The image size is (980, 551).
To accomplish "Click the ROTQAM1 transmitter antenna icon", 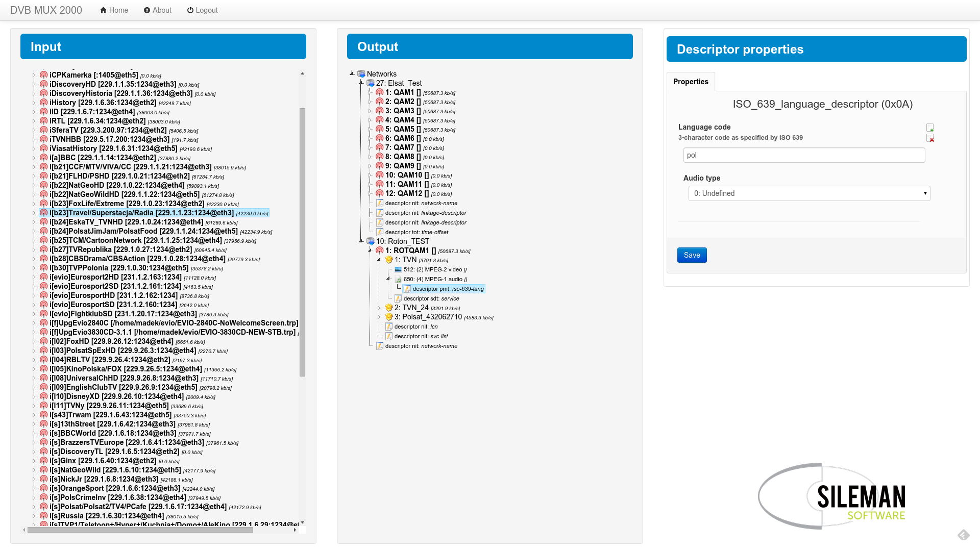I will [380, 251].
